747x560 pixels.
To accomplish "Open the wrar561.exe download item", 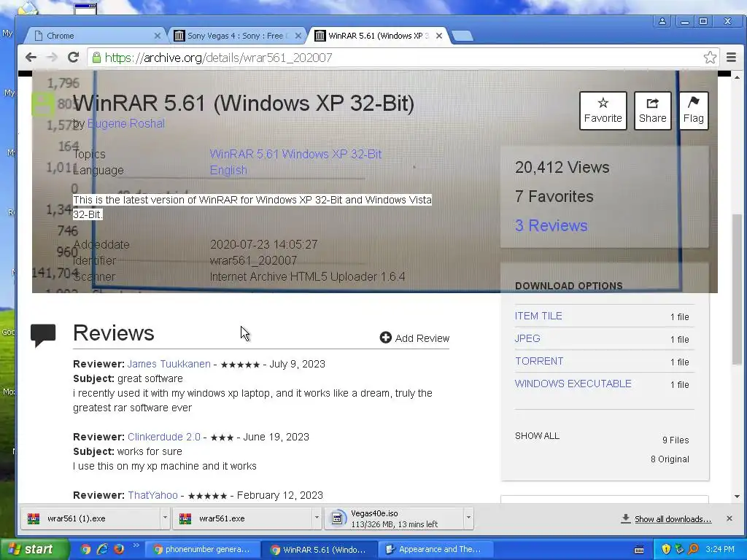I will click(242, 518).
